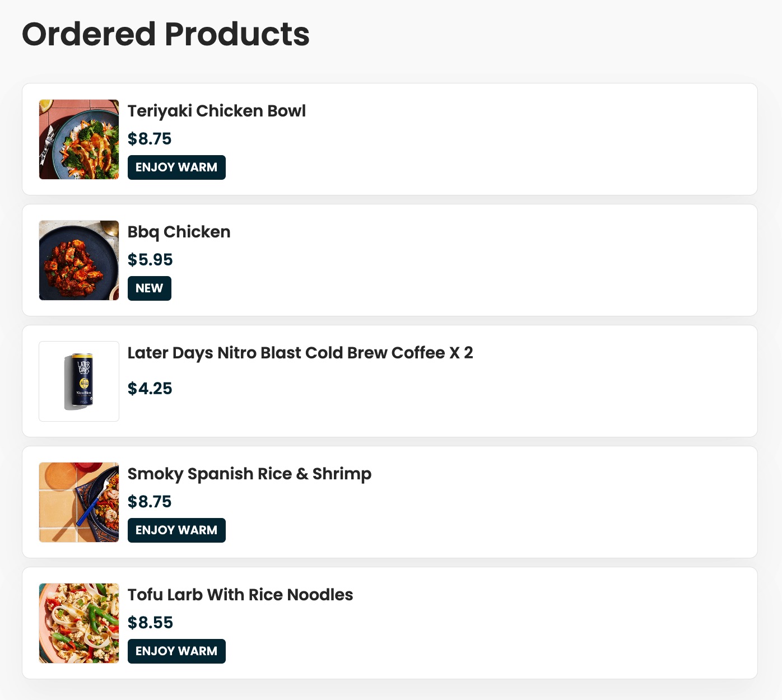Click the Teriyaki Chicken Bowl title

click(217, 111)
